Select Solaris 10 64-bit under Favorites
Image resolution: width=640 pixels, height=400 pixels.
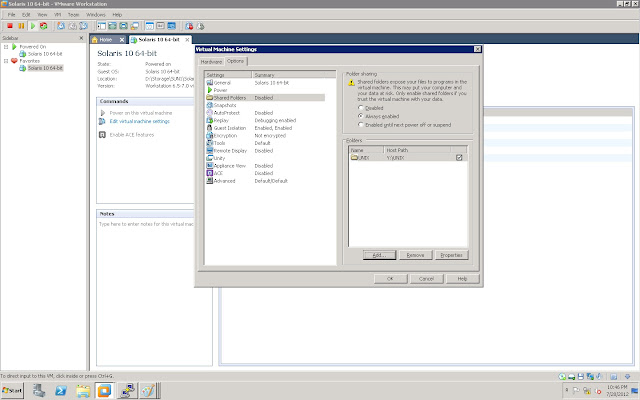coord(45,68)
